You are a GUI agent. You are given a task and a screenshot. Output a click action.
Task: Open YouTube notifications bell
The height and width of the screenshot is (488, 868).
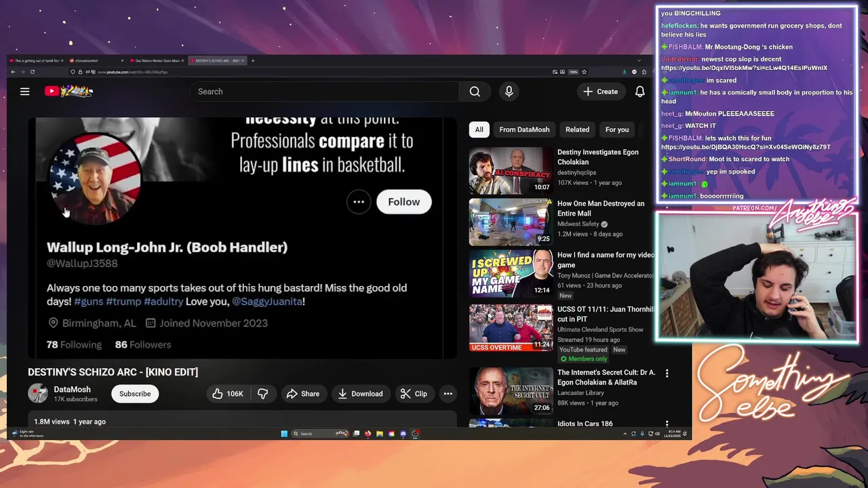click(639, 91)
